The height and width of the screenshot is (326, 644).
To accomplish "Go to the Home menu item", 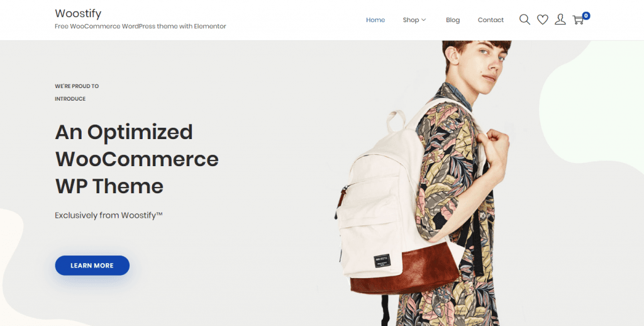I will [375, 20].
